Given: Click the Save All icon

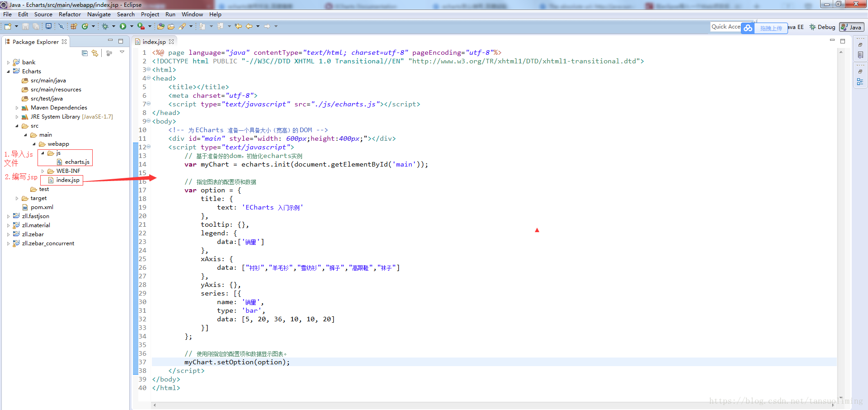Looking at the screenshot, I should click(36, 27).
